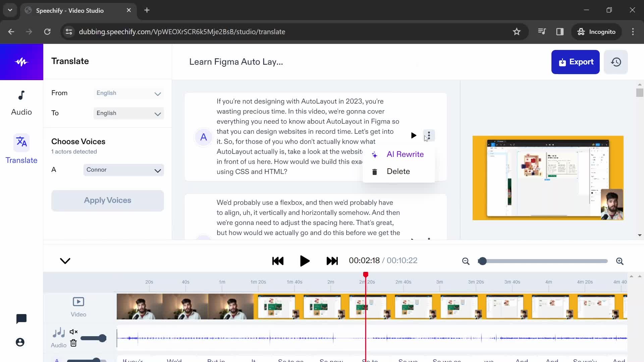Select the Translate sidebar icon
Viewport: 644px width, 362px height.
(x=21, y=142)
